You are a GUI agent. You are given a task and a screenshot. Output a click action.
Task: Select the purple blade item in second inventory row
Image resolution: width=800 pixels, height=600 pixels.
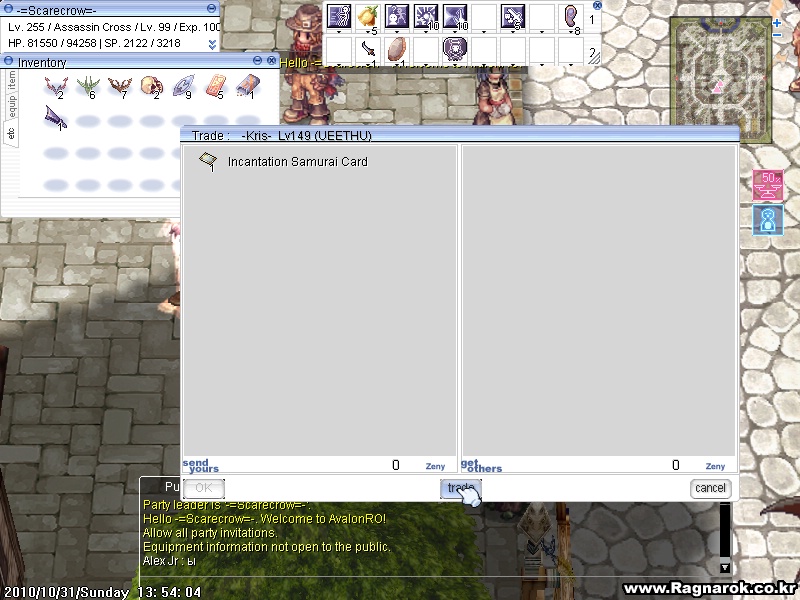tap(56, 118)
